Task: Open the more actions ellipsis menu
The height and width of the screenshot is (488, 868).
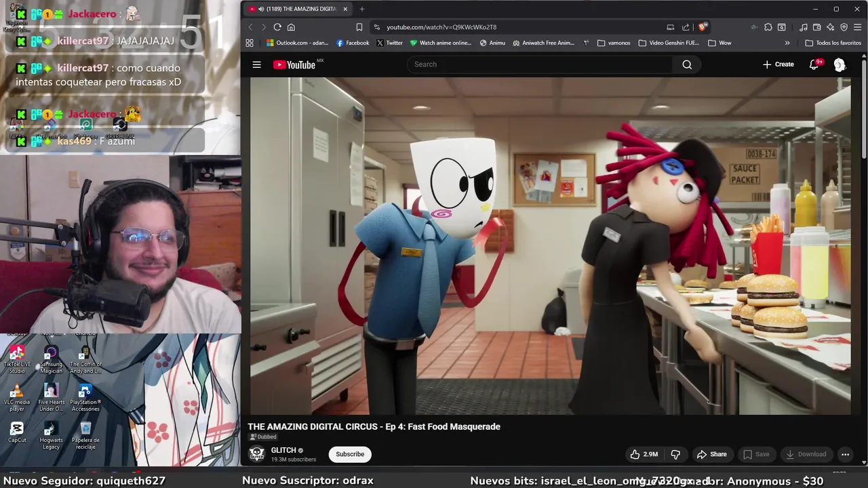Action: point(845,454)
